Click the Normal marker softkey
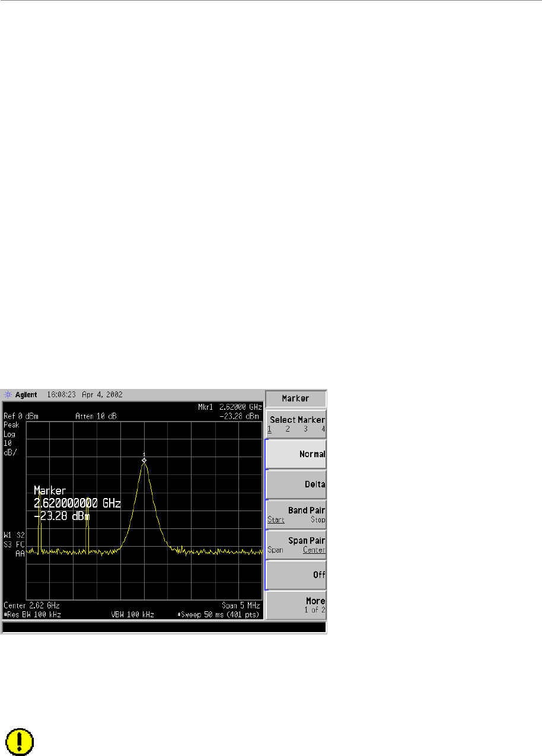Viewport: 542px width, 756px height. point(296,454)
